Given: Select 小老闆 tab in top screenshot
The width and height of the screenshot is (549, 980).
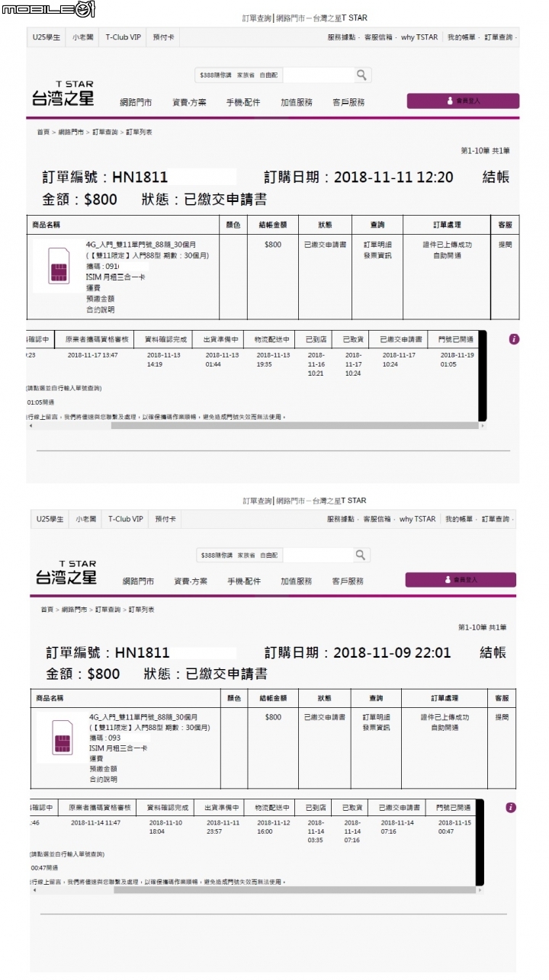Looking at the screenshot, I should click(83, 37).
